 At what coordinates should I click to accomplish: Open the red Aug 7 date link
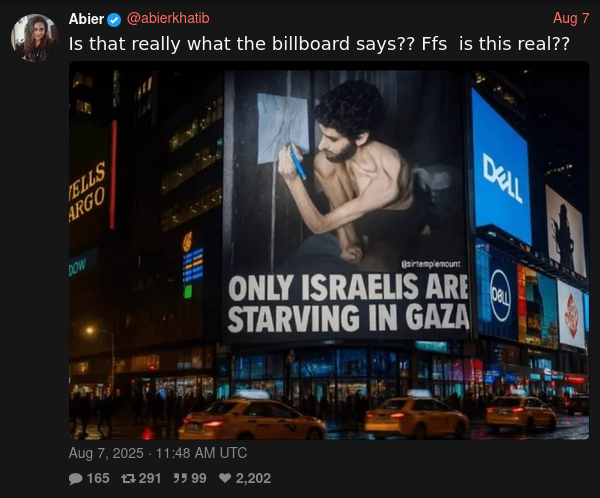coord(571,18)
